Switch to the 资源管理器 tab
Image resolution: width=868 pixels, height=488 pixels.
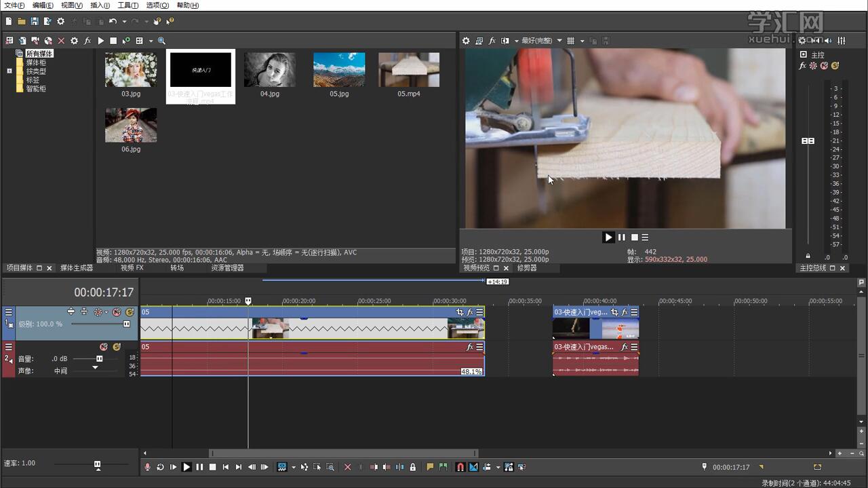(227, 268)
